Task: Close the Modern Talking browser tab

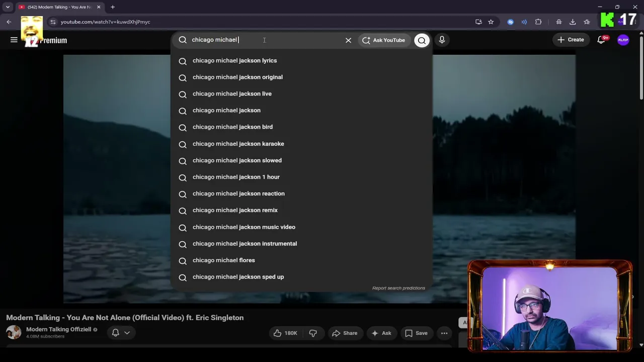Action: coord(99,7)
